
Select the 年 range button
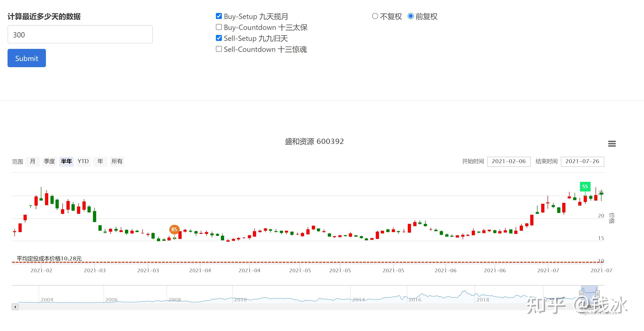pos(100,162)
